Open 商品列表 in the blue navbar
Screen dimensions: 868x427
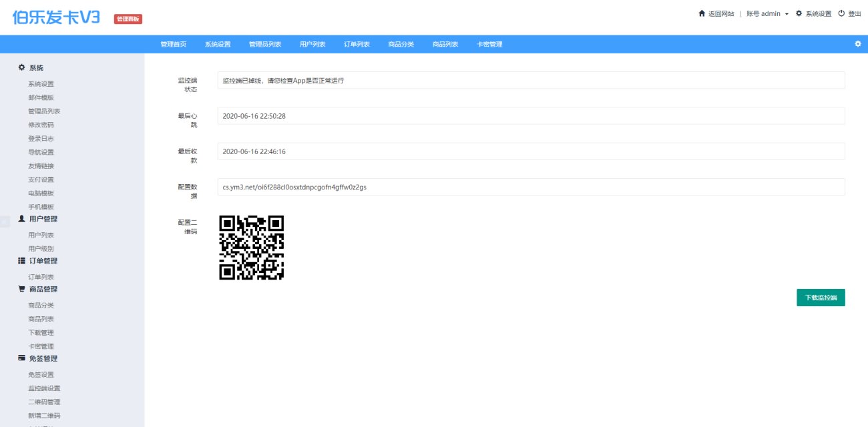(x=445, y=44)
